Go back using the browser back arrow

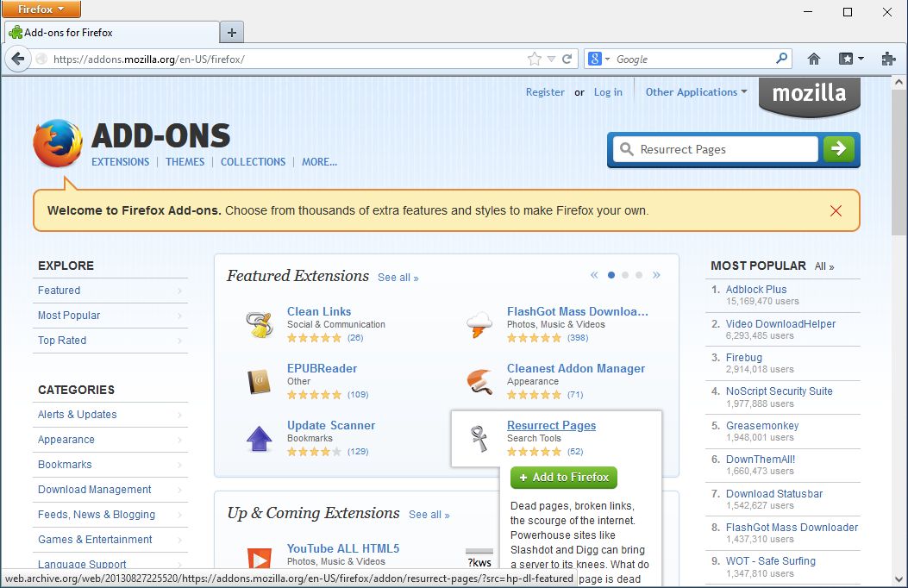18,59
